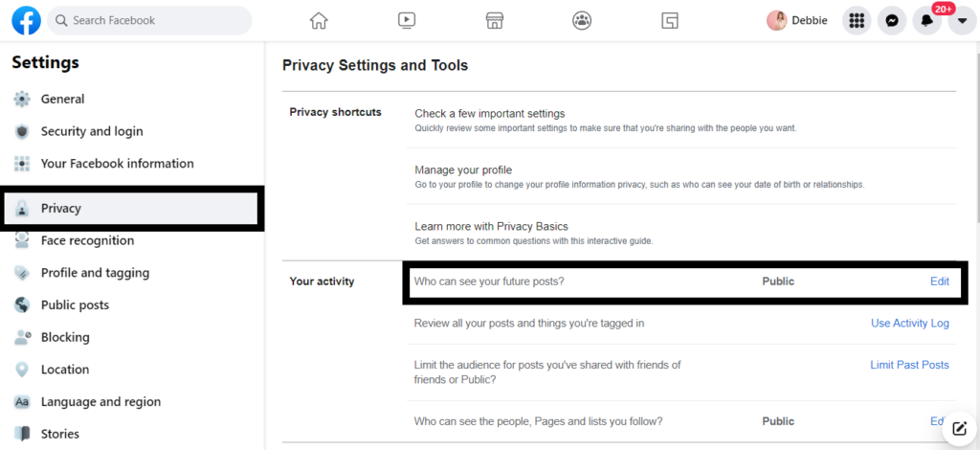Click 'Limit the audience for posts' text
The width and height of the screenshot is (980, 450).
click(547, 371)
